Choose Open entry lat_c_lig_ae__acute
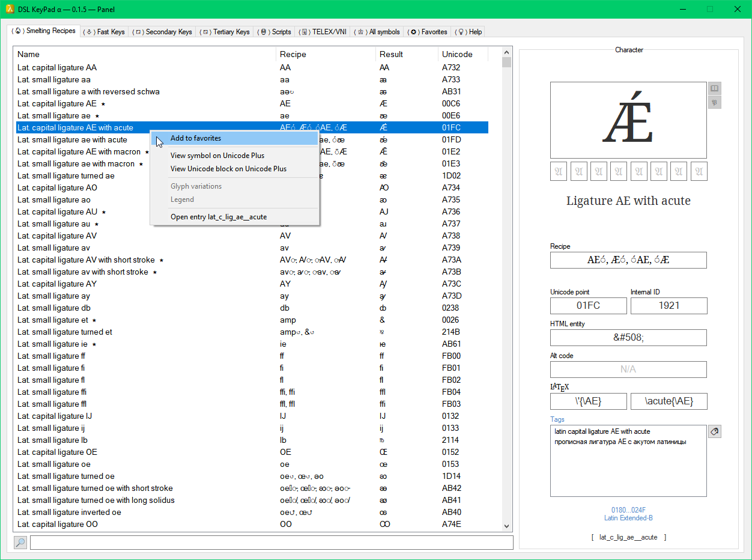752x560 pixels. [x=234, y=217]
